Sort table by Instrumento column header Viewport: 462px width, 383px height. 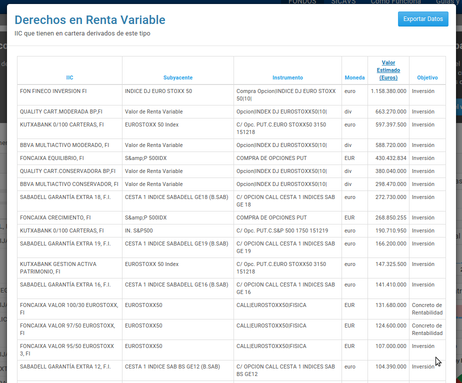(288, 78)
